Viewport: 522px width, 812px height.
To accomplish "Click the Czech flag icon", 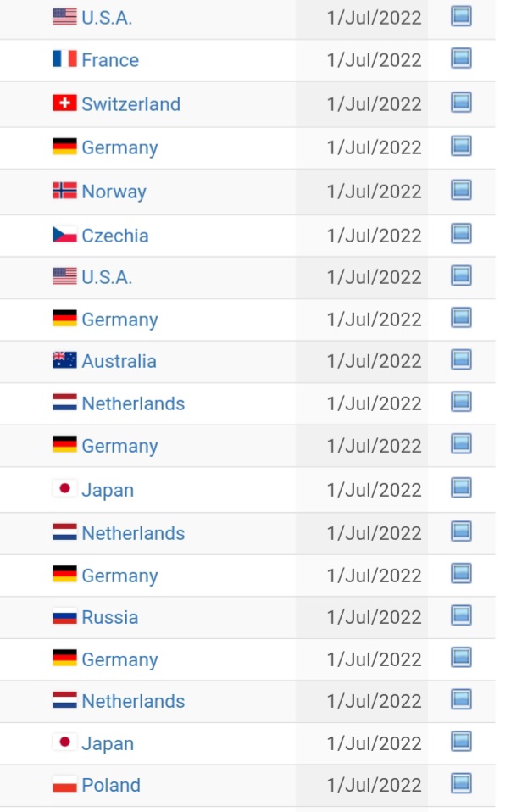I will [64, 235].
